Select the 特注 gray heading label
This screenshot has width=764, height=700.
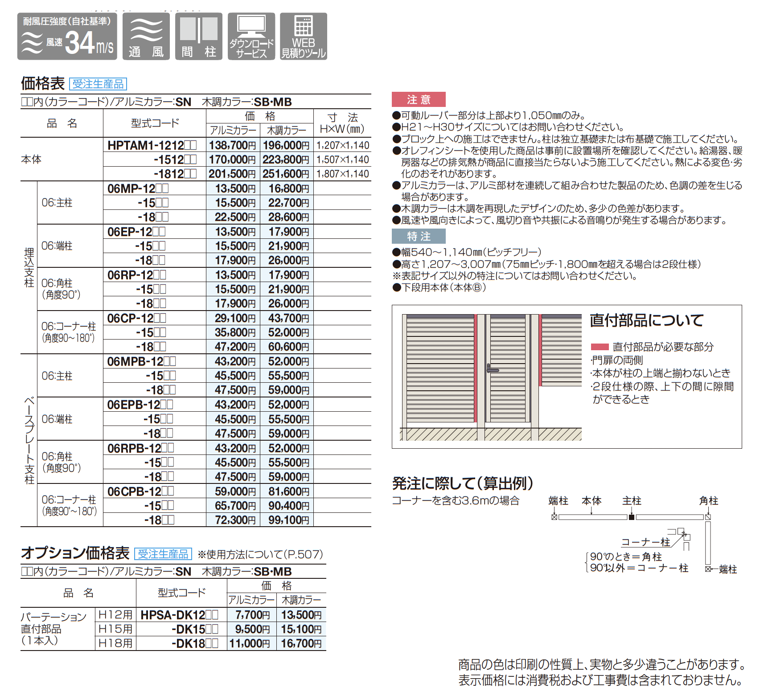pos(418,236)
